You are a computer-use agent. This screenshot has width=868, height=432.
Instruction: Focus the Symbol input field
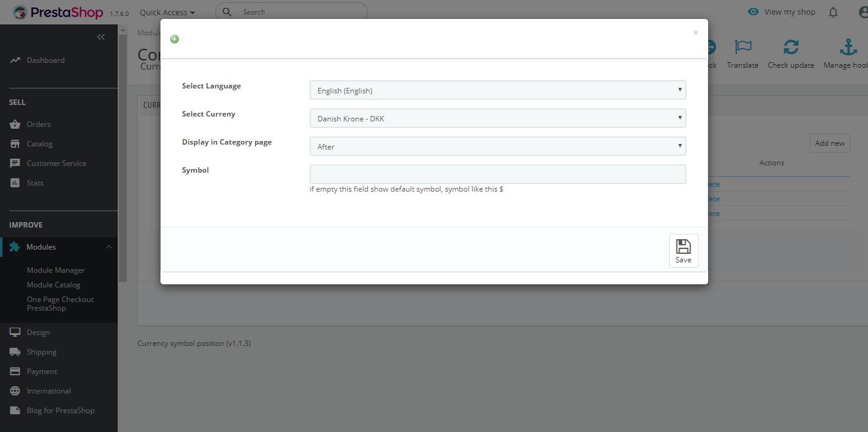pos(498,175)
